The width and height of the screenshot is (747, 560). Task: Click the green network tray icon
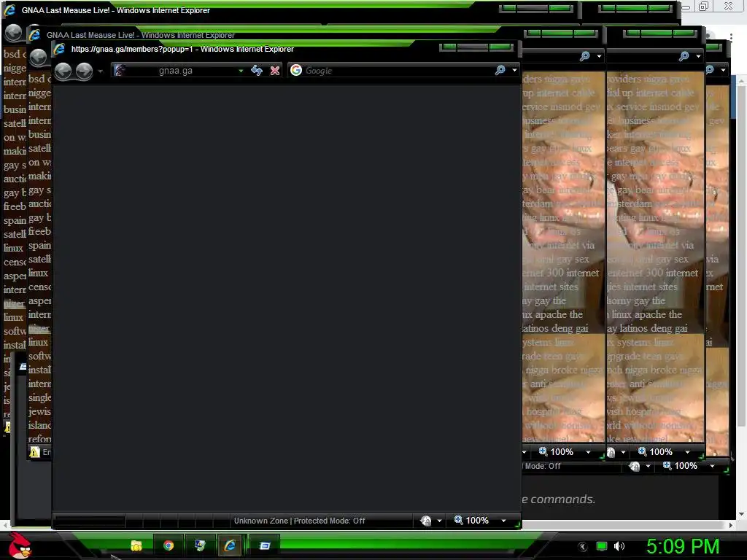(x=602, y=546)
